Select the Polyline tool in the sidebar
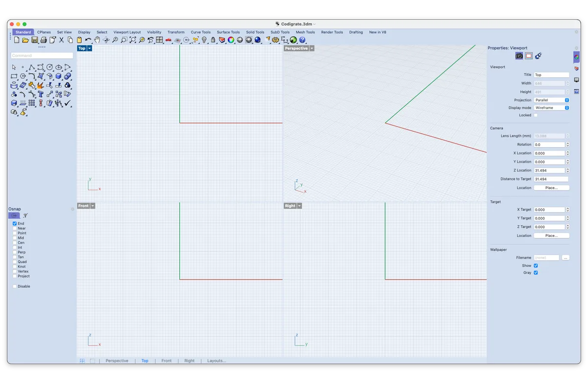 click(x=31, y=67)
